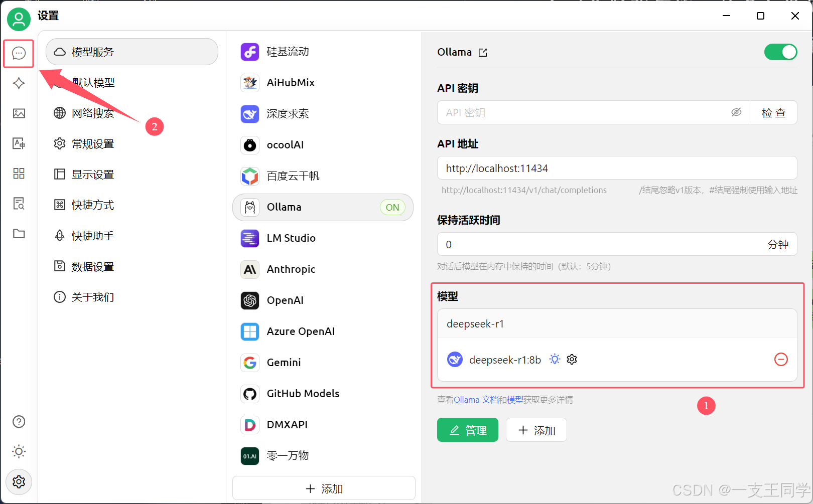Open the files folder sidebar icon
The height and width of the screenshot is (504, 813).
pyautogui.click(x=19, y=234)
